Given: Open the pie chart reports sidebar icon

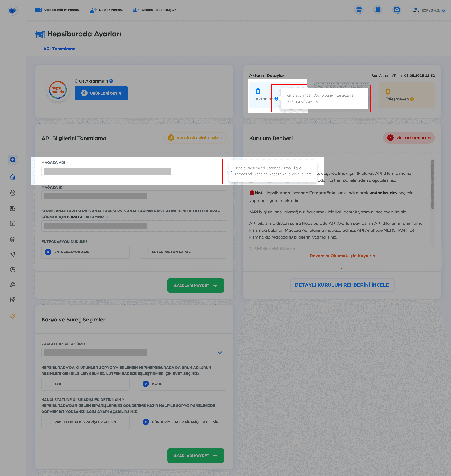Looking at the screenshot, I should click(13, 270).
